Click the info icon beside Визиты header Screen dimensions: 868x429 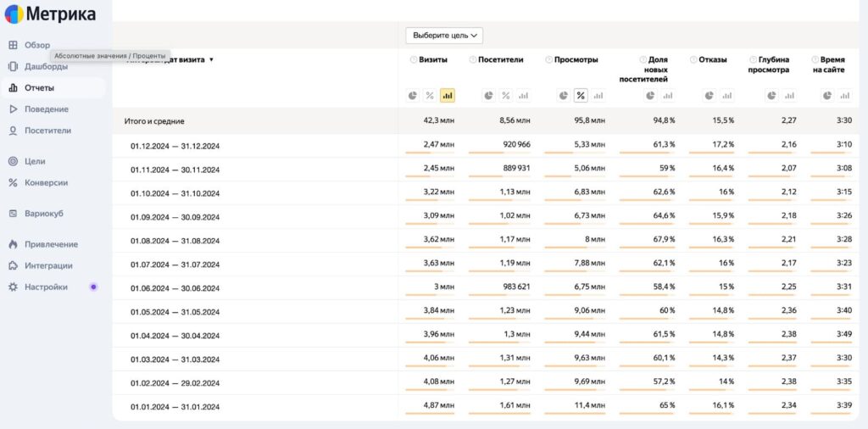click(x=413, y=60)
